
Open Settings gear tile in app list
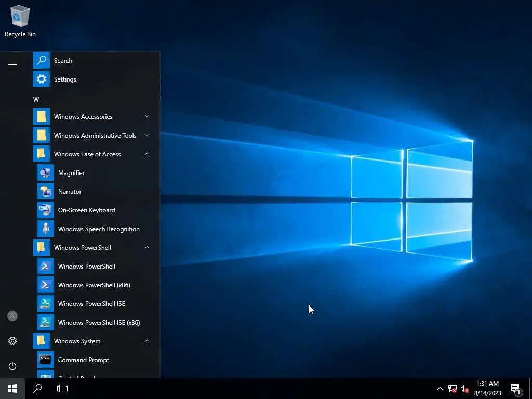[42, 79]
